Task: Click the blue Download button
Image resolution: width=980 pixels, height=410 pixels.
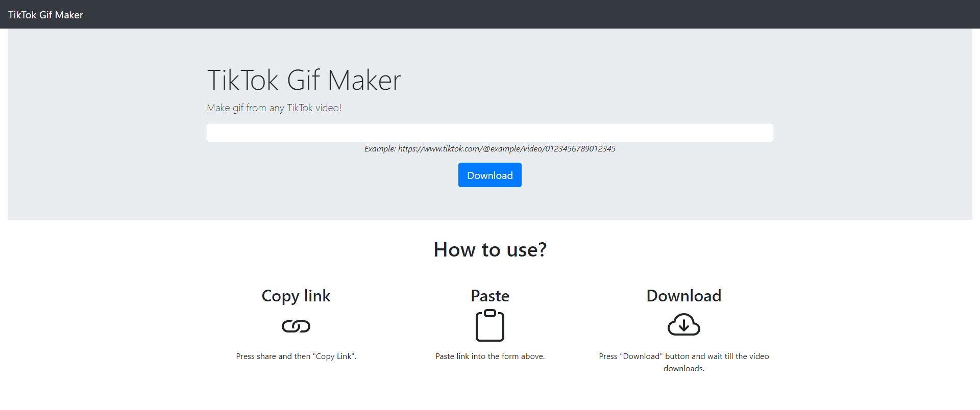Action: coord(490,175)
